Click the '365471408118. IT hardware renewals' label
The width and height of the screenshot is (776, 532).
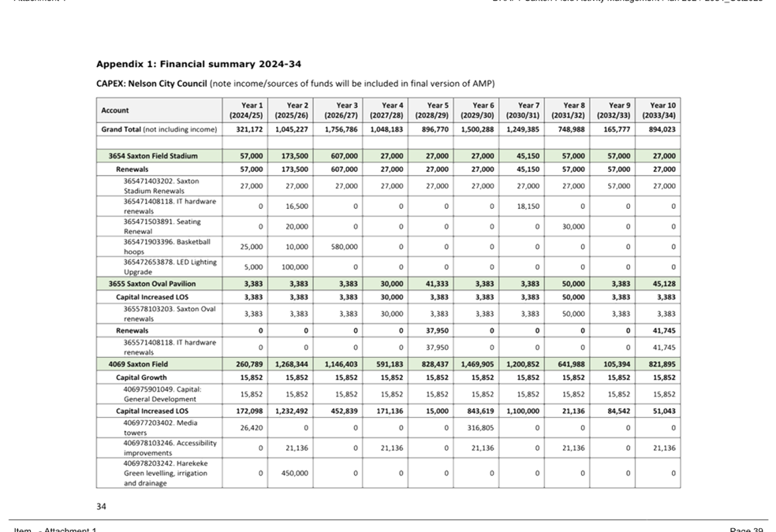tap(170, 206)
